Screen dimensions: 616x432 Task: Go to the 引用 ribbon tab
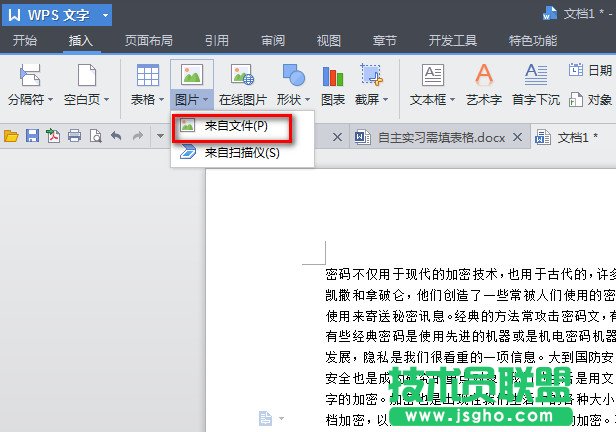click(x=216, y=40)
